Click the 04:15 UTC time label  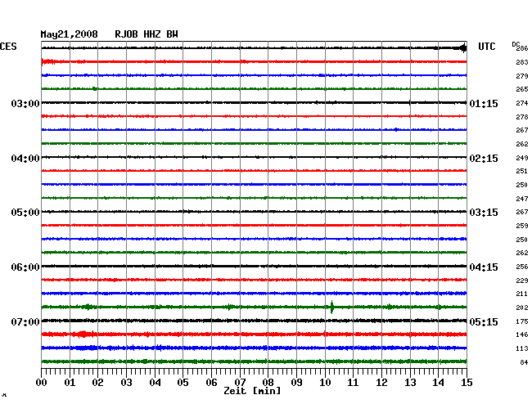pyautogui.click(x=484, y=267)
